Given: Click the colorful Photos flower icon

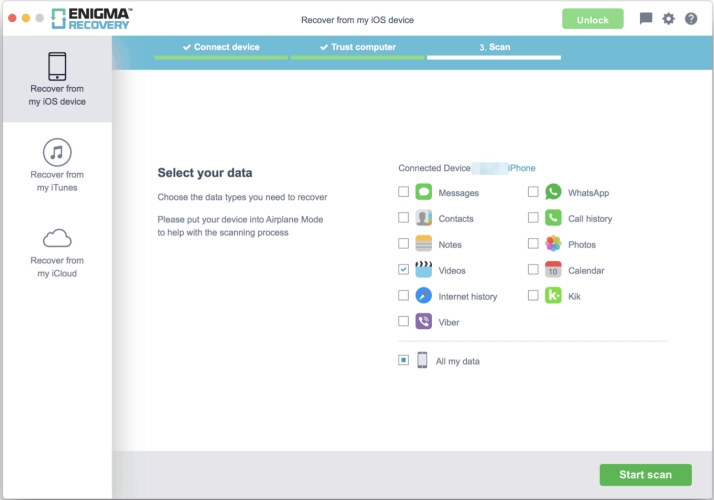Looking at the screenshot, I should (553, 244).
